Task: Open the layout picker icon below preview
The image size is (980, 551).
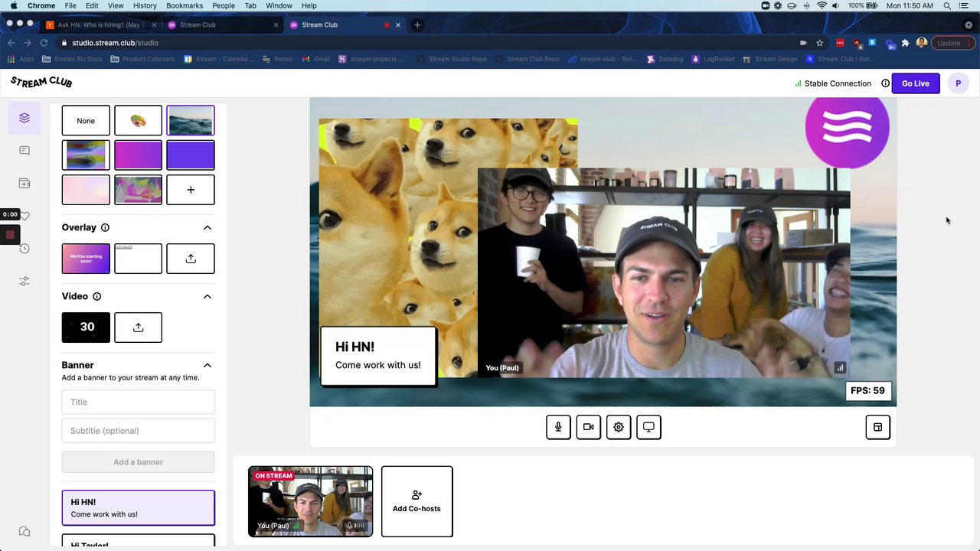Action: point(878,427)
